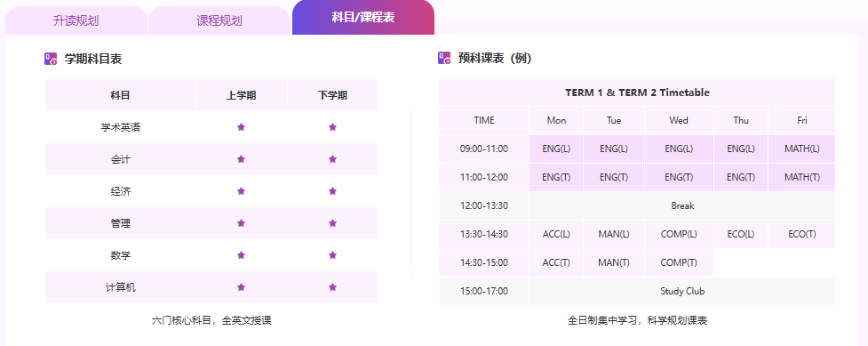Viewport: 868px width, 346px height.
Task: Click the 科目 column header
Action: coord(120,95)
